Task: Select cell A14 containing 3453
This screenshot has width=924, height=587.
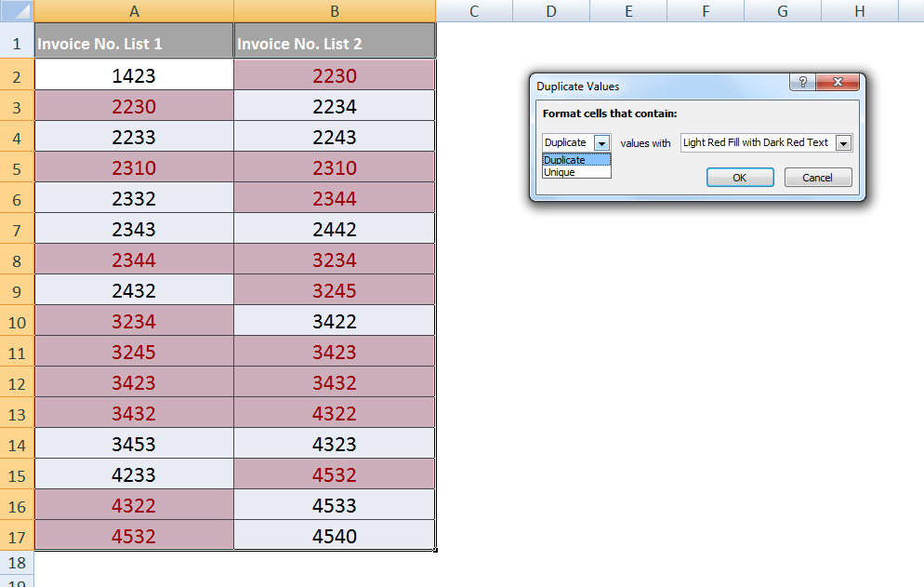Action: click(135, 443)
